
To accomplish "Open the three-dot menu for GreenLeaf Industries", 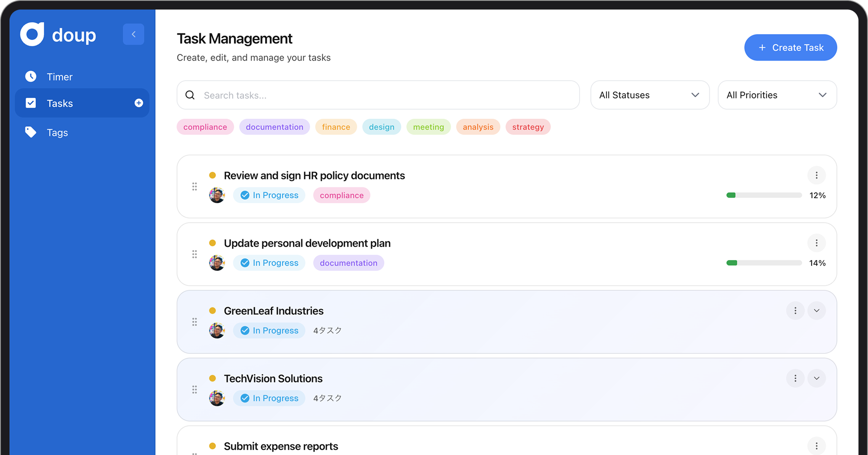I will click(795, 311).
